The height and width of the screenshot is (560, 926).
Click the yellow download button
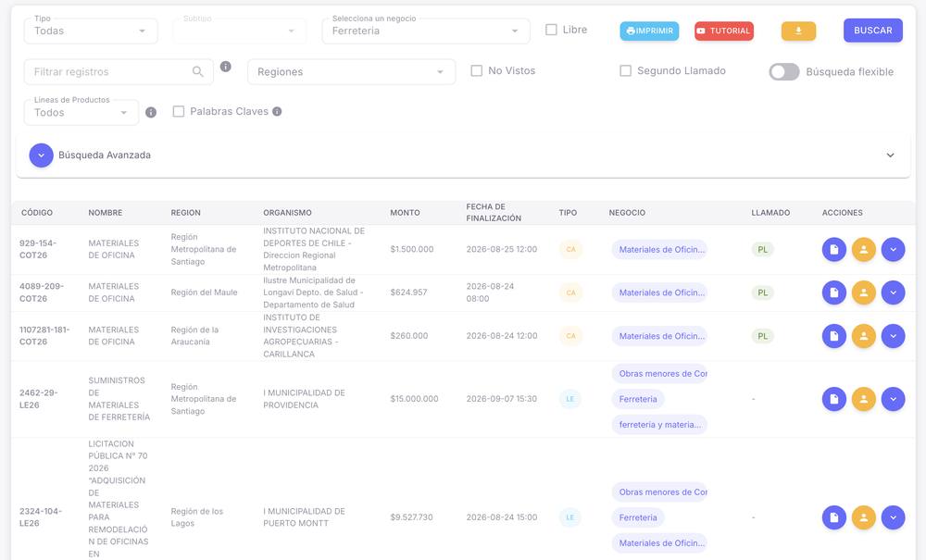point(798,31)
